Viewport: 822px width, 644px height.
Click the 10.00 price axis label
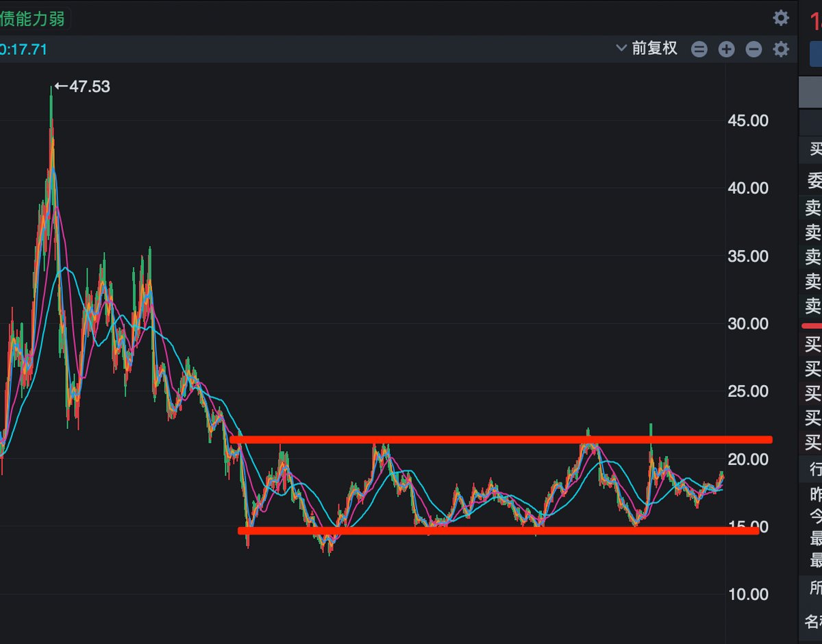[747, 594]
